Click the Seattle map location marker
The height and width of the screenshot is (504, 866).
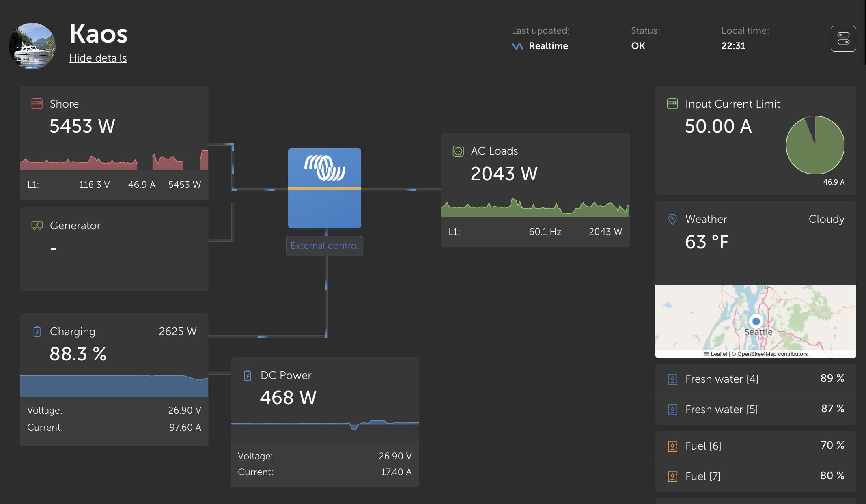coord(756,321)
